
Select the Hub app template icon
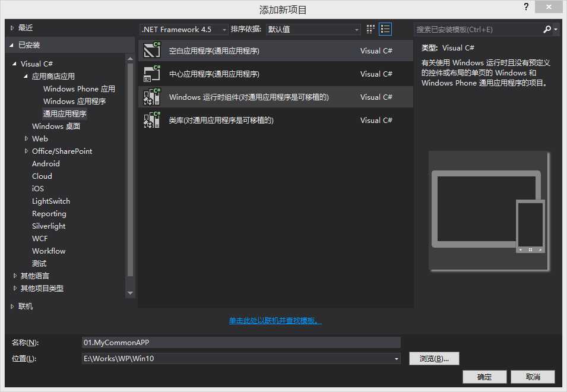[x=152, y=74]
